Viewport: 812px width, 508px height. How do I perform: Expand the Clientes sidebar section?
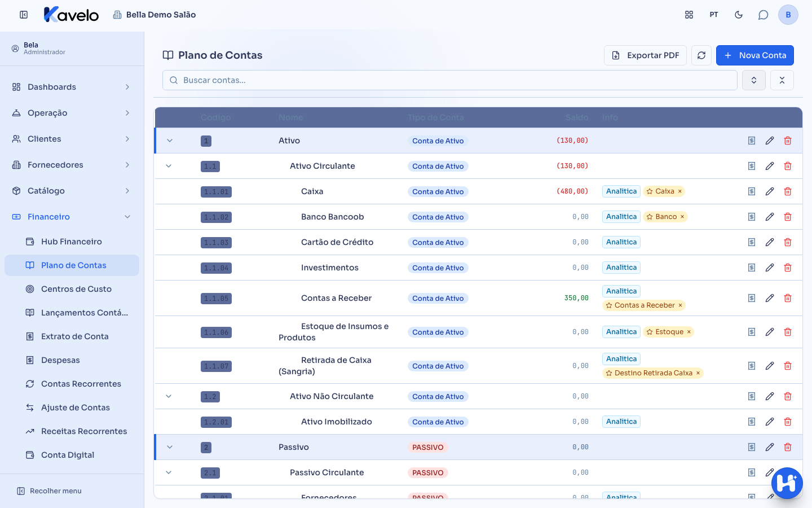(x=72, y=139)
